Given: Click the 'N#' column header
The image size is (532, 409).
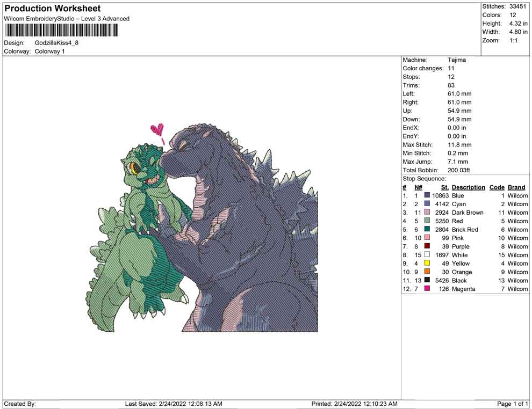Looking at the screenshot, I should (418, 187).
